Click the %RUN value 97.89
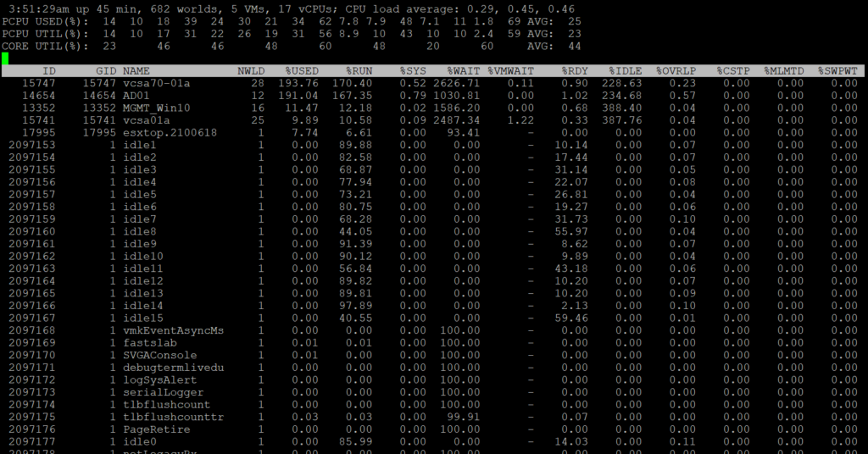 (x=355, y=306)
